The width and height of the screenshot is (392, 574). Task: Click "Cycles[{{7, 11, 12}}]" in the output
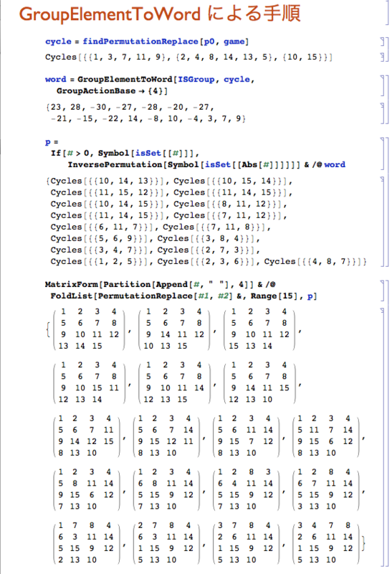[227, 216]
